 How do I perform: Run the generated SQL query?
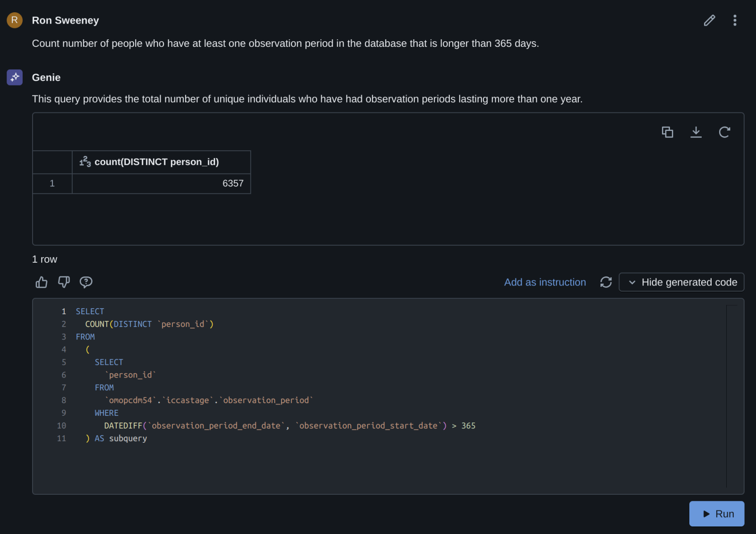pyautogui.click(x=717, y=514)
